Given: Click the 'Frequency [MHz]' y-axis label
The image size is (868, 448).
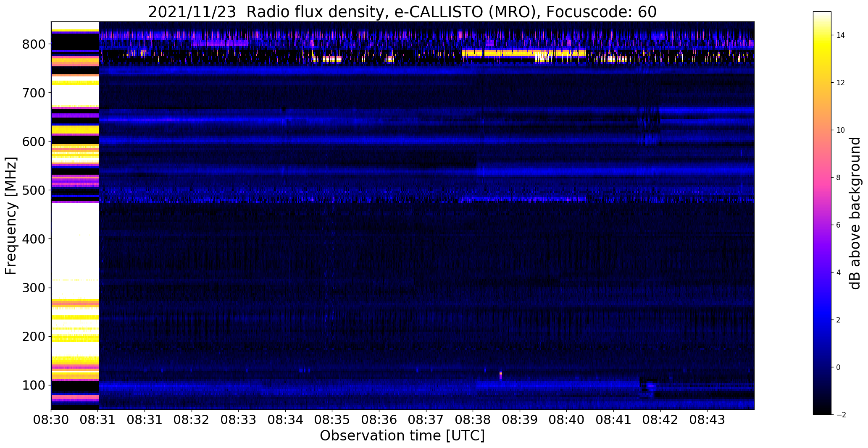Looking at the screenshot, I should 11,216.
